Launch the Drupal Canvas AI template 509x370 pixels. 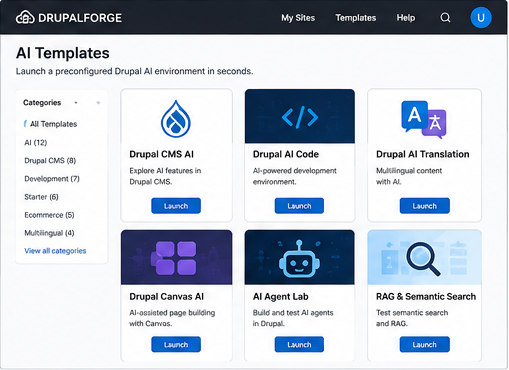(x=176, y=345)
